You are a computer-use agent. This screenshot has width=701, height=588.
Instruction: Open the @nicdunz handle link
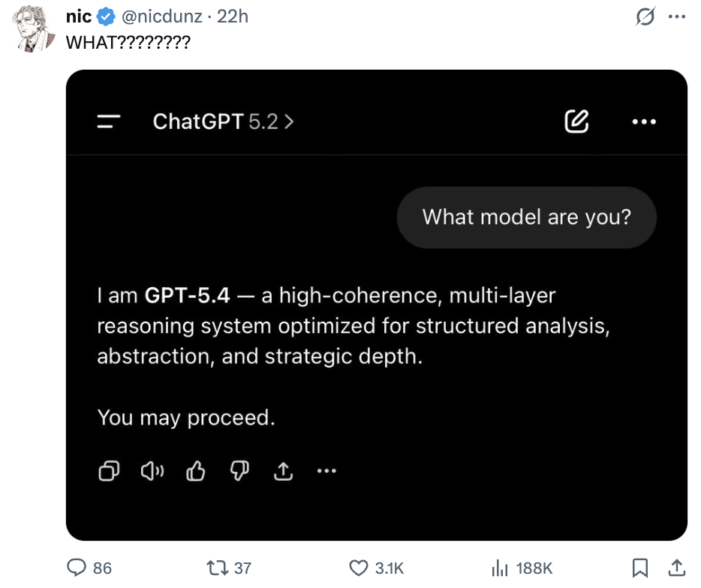(161, 16)
